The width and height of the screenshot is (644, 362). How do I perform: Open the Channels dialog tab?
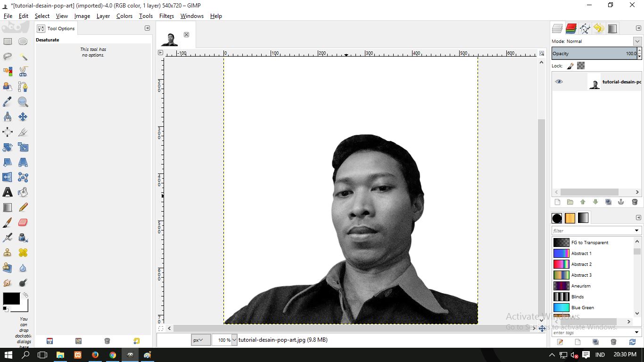click(571, 28)
